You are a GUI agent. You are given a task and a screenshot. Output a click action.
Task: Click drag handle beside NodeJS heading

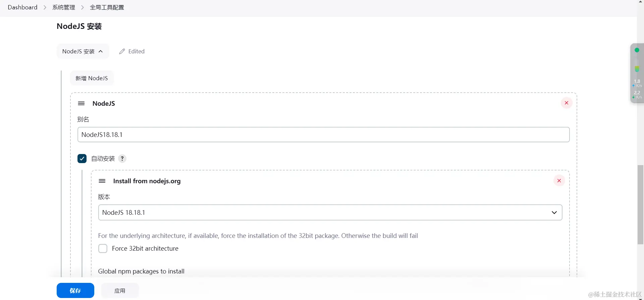coord(81,103)
